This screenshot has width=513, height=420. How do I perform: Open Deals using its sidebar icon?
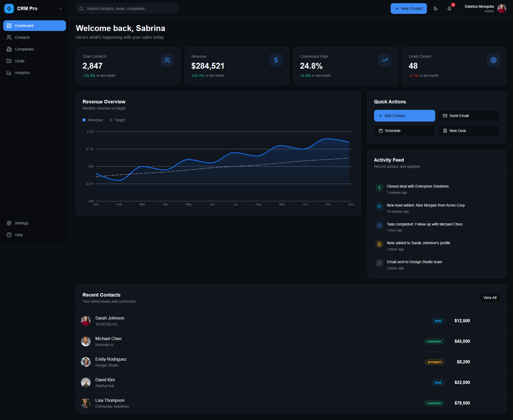[x=9, y=61]
